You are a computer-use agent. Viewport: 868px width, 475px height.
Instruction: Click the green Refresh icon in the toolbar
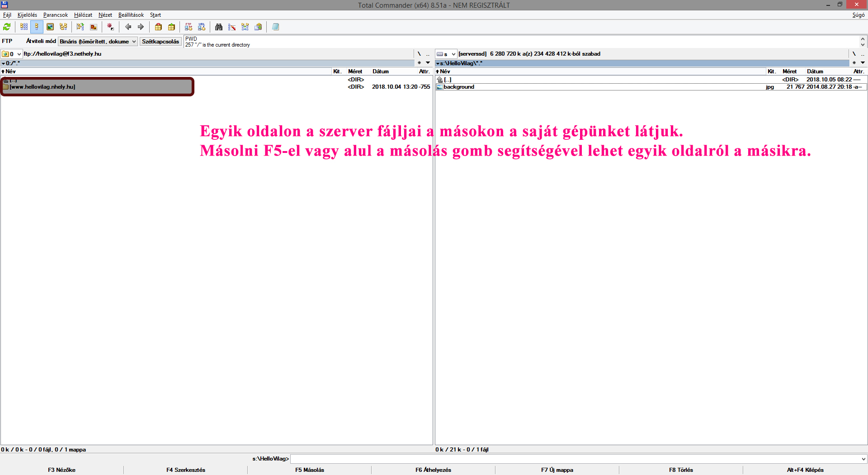tap(7, 27)
